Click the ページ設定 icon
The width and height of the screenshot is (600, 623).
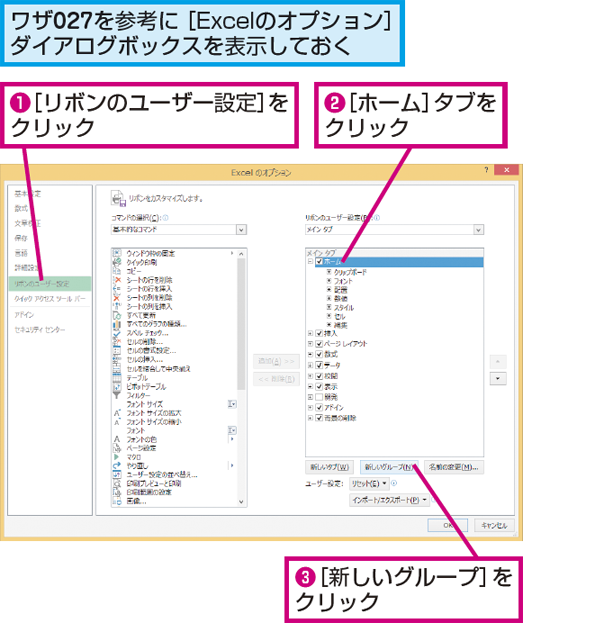[x=117, y=448]
